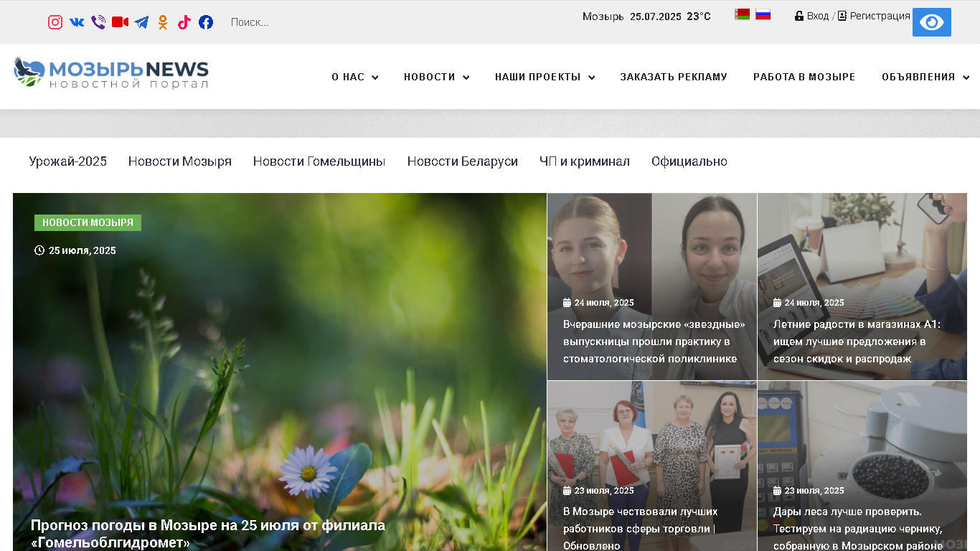Select the Официально category
The image size is (980, 551).
click(x=689, y=161)
